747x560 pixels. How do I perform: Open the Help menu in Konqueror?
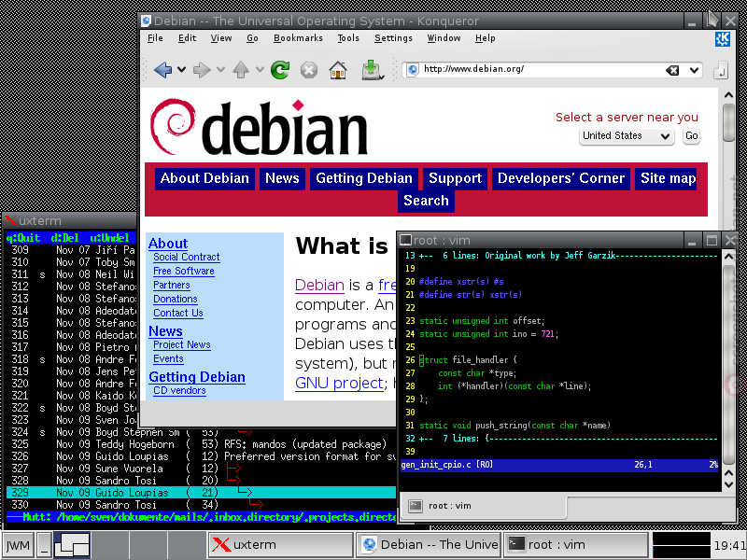(485, 38)
